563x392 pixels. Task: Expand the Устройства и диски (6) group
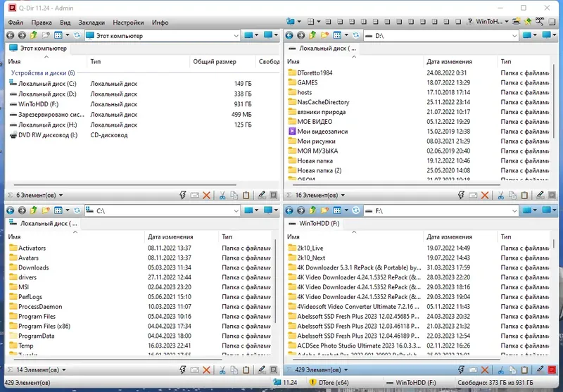(x=43, y=73)
